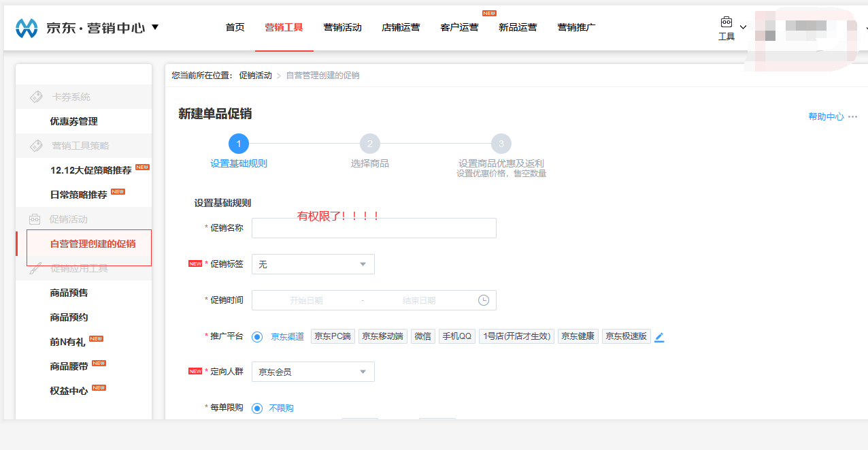This screenshot has width=868, height=450.
Task: Click the 京东健康 platform tag
Action: pyautogui.click(x=578, y=336)
